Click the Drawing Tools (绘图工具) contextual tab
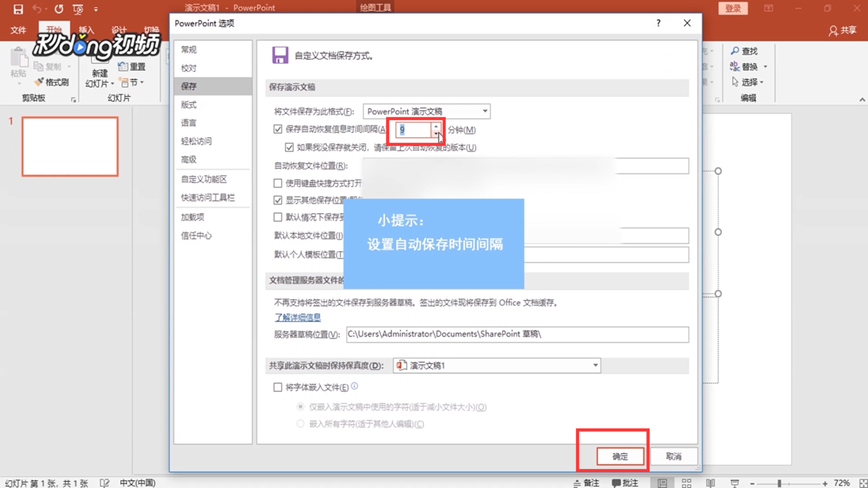 tap(376, 8)
